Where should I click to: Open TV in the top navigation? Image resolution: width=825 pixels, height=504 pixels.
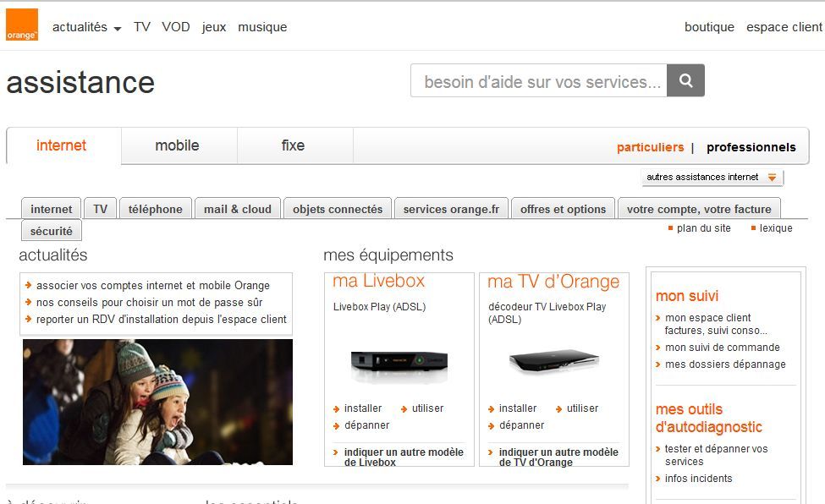pyautogui.click(x=142, y=27)
